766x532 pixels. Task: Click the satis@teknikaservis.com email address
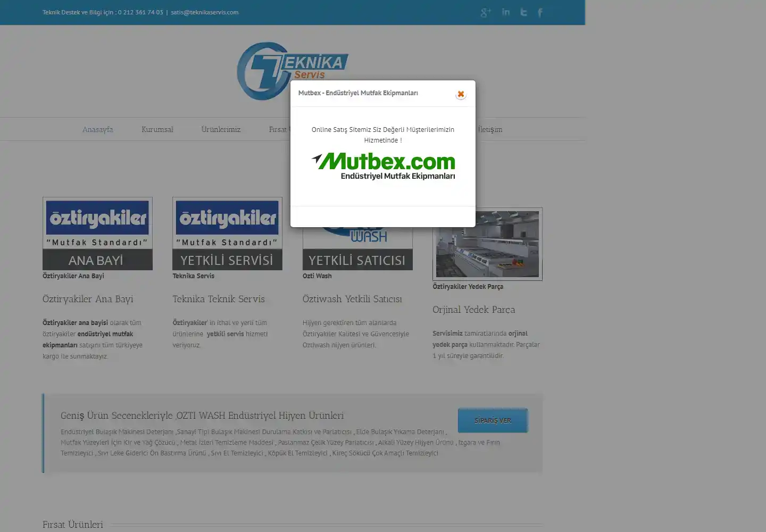205,12
